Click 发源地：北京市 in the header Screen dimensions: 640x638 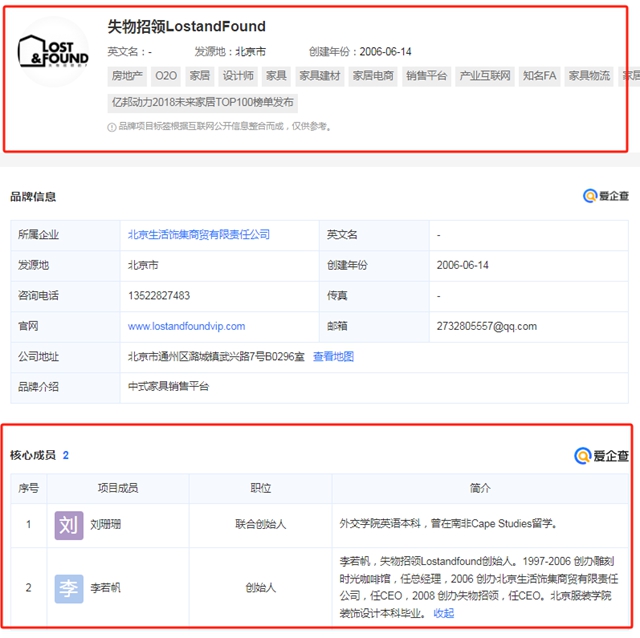point(230,52)
